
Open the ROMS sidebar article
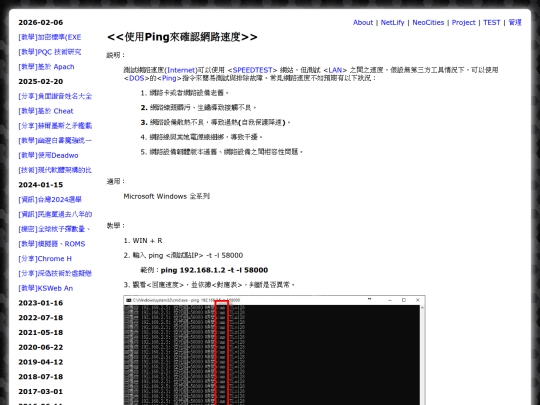(52, 244)
